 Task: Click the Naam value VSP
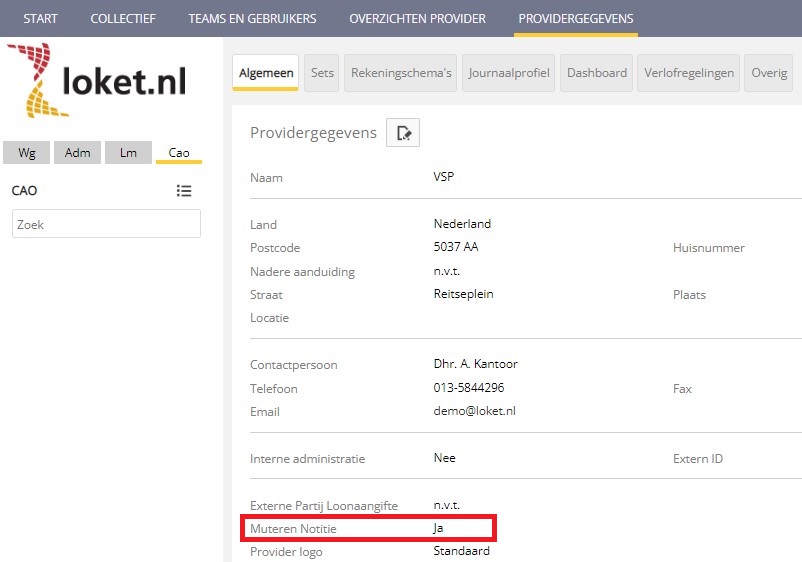tap(443, 177)
